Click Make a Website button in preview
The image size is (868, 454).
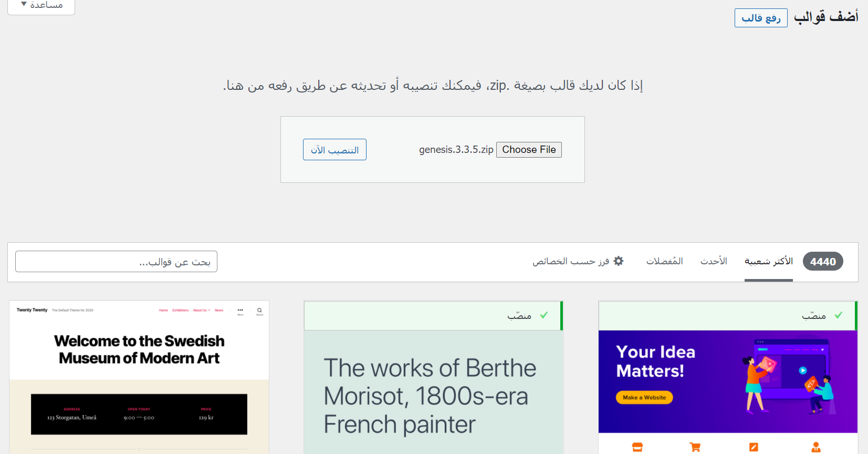644,398
